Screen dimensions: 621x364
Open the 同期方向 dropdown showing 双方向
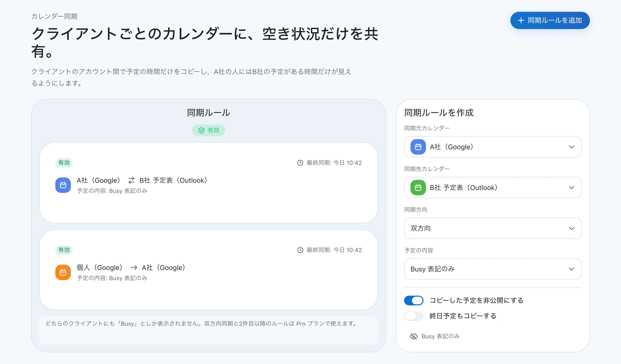[x=493, y=228]
